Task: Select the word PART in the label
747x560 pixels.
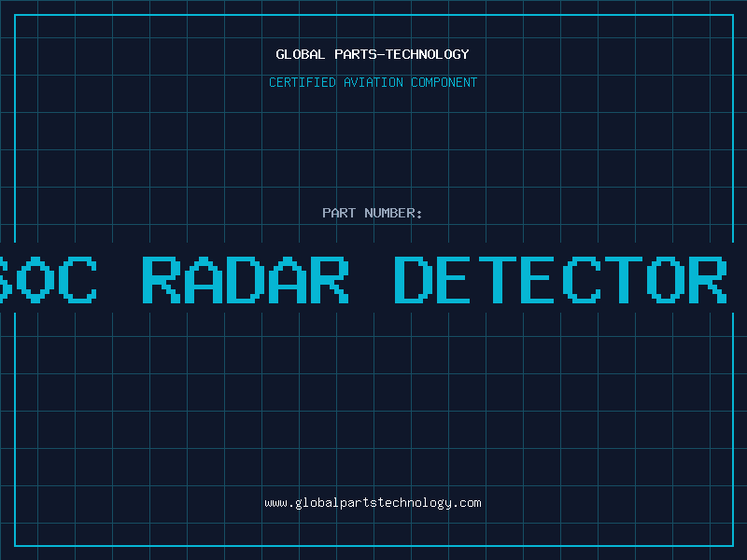Action: coord(339,213)
